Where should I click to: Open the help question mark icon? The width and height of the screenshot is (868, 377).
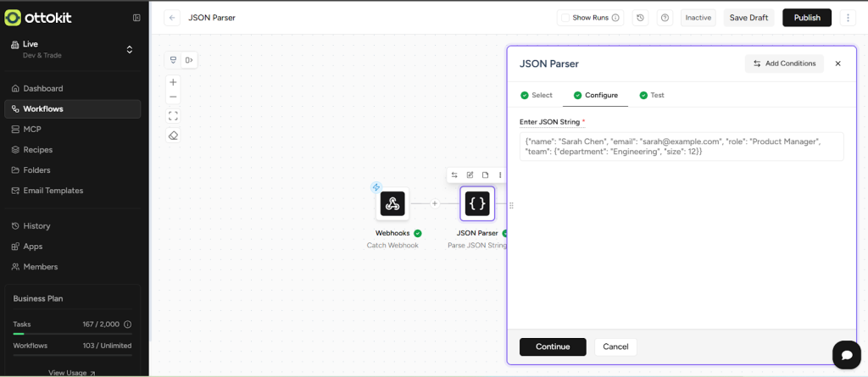pyautogui.click(x=665, y=18)
